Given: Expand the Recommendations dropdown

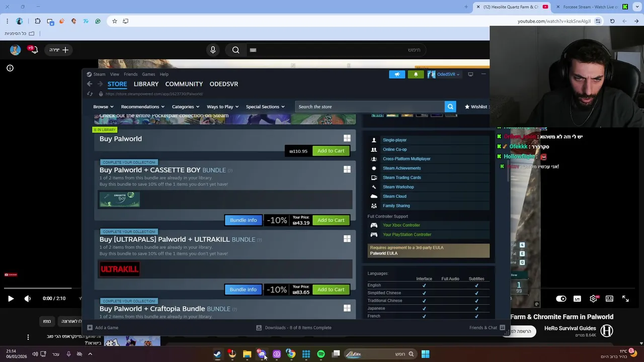Looking at the screenshot, I should 142,107.
